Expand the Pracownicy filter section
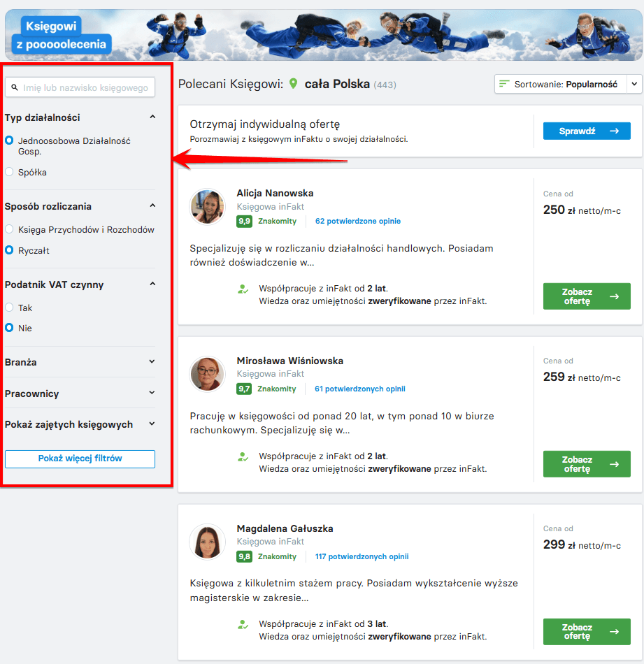The image size is (644, 664). 152,393
